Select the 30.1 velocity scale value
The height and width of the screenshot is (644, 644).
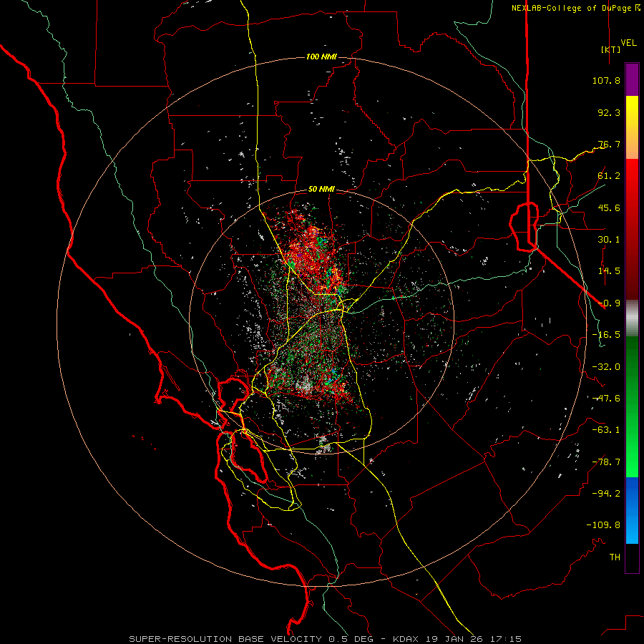coord(609,240)
